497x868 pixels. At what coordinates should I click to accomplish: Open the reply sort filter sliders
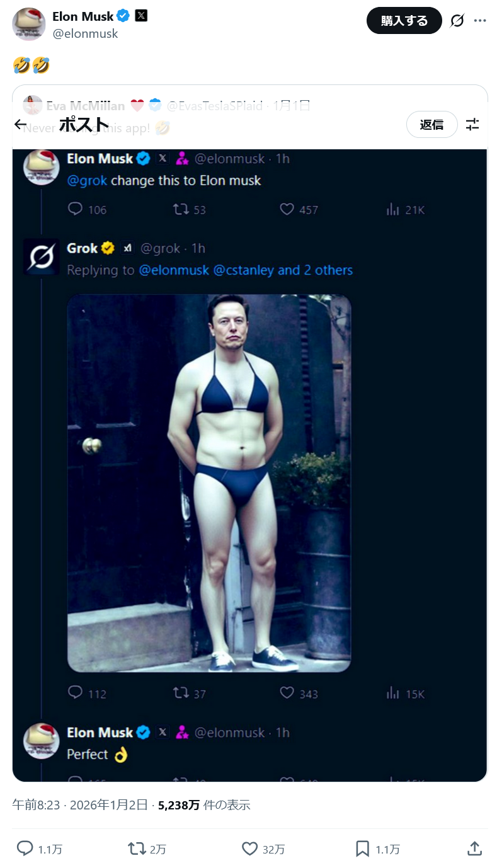(472, 125)
